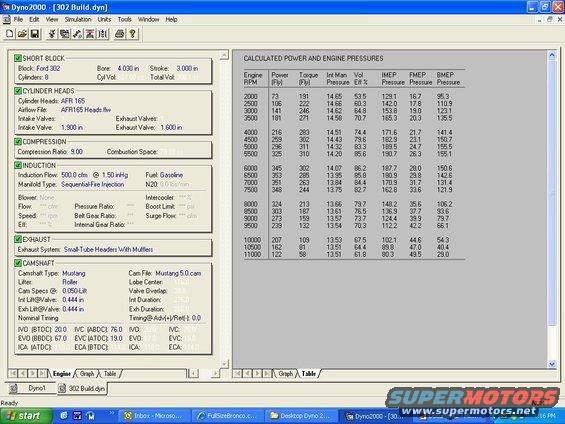Click the wrench-like toolbar icon in the middle group
Screen dimensions: 565x424
[77, 34]
